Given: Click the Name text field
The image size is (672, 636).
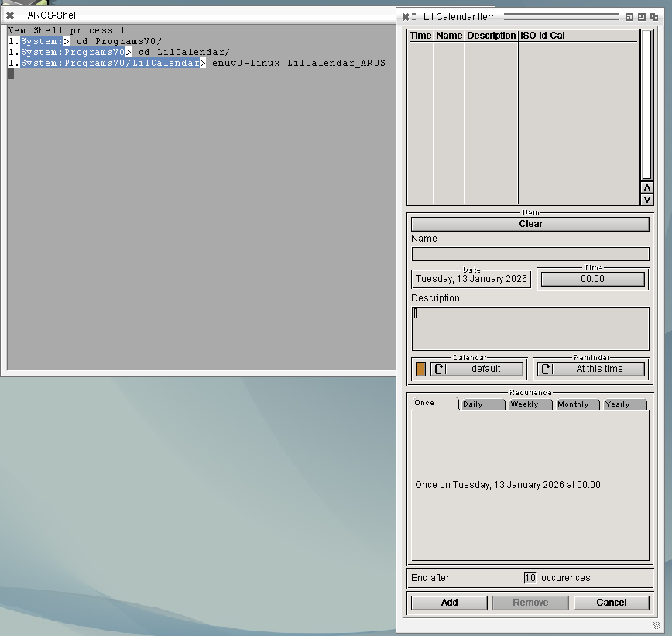Looking at the screenshot, I should (530, 254).
